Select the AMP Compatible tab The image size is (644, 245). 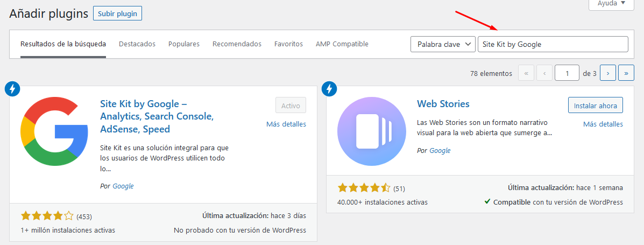click(342, 44)
